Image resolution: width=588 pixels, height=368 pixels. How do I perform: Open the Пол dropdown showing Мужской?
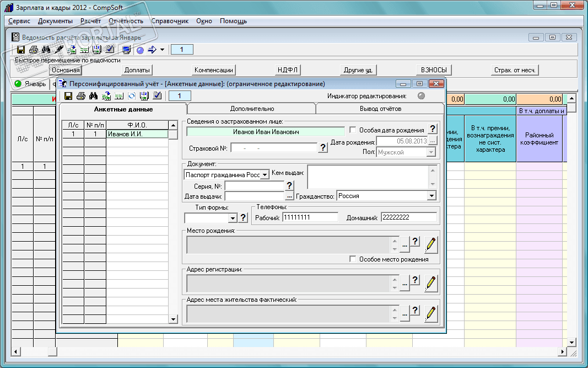(x=431, y=152)
